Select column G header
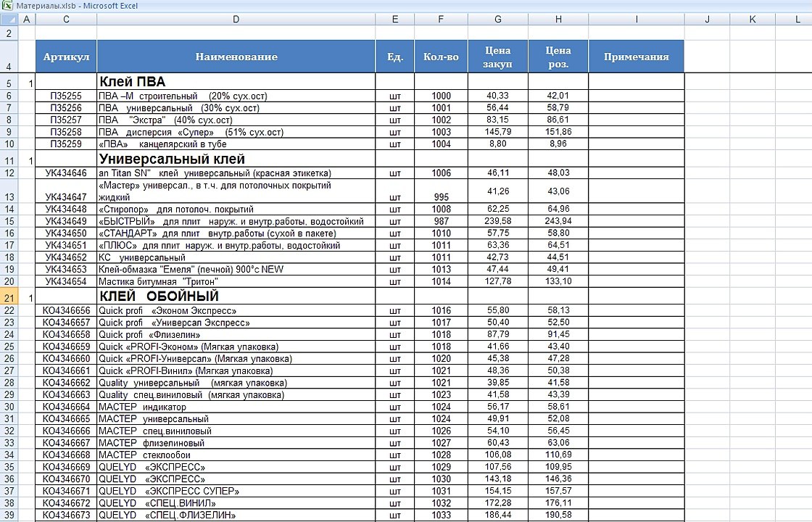This screenshot has height=522, width=812. point(497,19)
